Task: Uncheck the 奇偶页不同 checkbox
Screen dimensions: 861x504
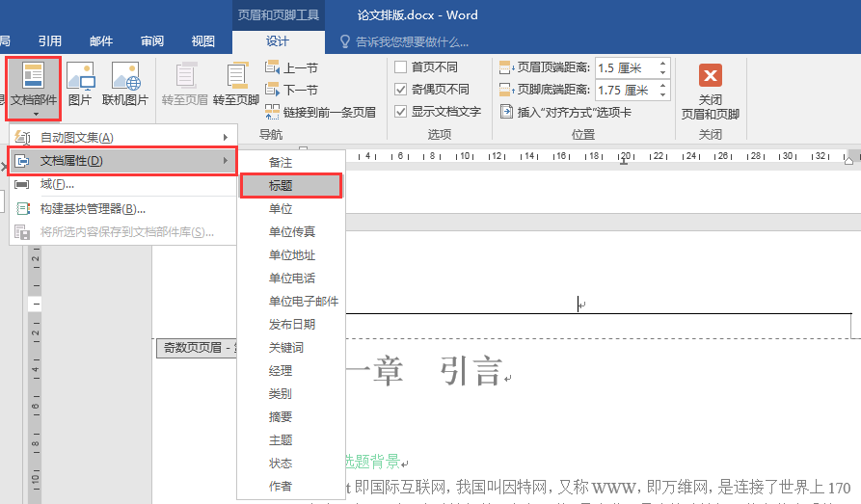Action: [x=401, y=90]
